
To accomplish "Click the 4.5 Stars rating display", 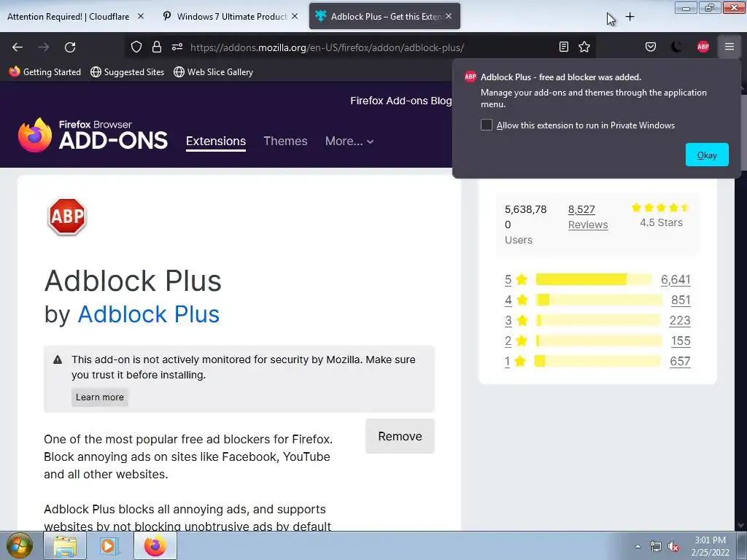I will click(661, 215).
